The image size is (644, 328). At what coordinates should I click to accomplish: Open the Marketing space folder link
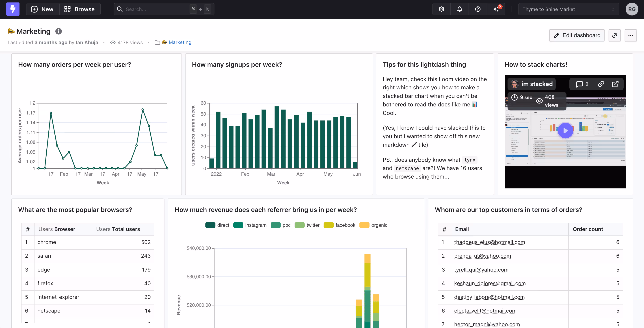point(179,42)
